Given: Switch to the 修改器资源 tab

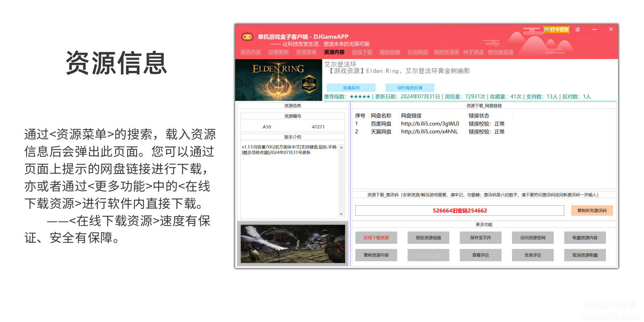Looking at the screenshot, I should point(500,52).
